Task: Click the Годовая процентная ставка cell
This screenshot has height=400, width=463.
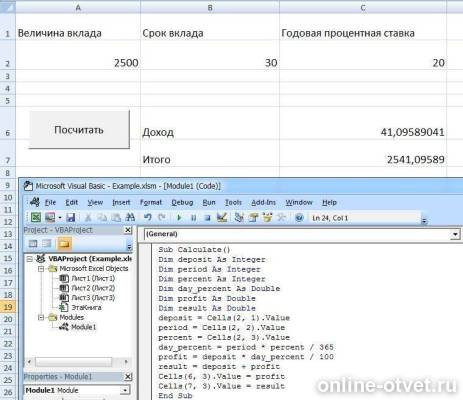Action: pos(363,27)
